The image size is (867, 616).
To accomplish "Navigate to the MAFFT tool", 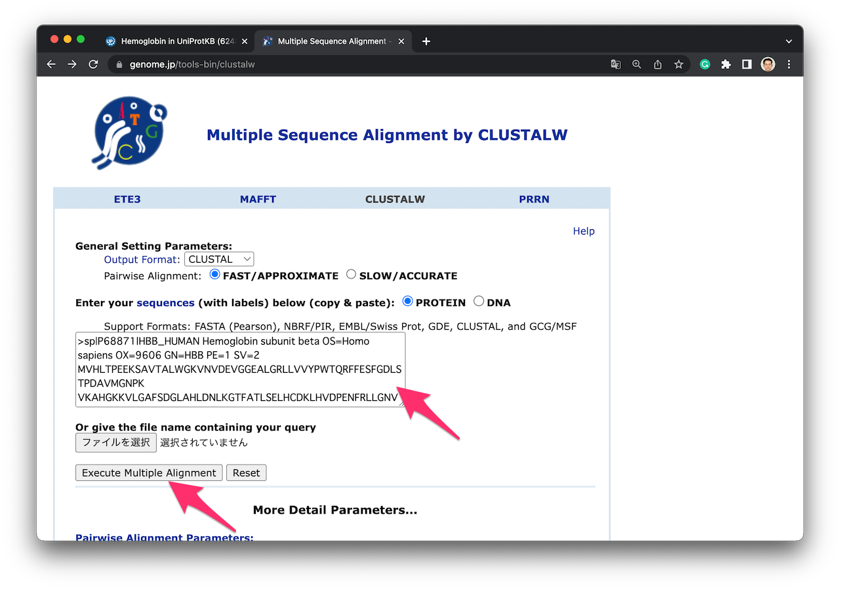I will [x=258, y=199].
